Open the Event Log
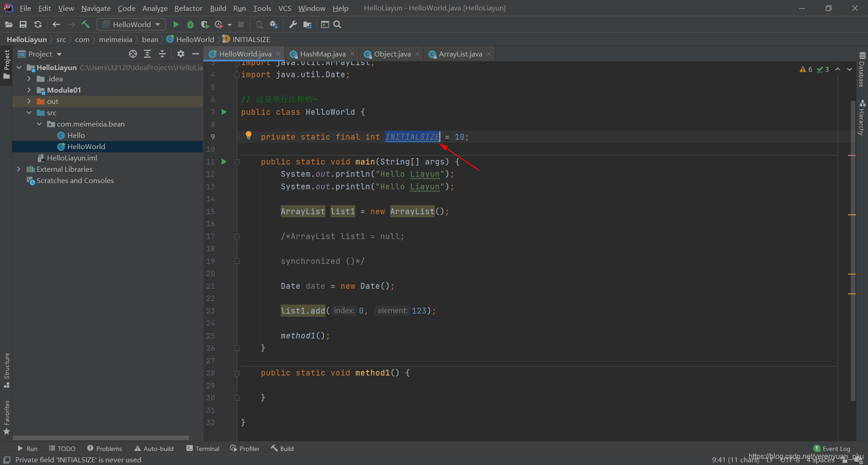The height and width of the screenshot is (465, 868). pyautogui.click(x=832, y=449)
